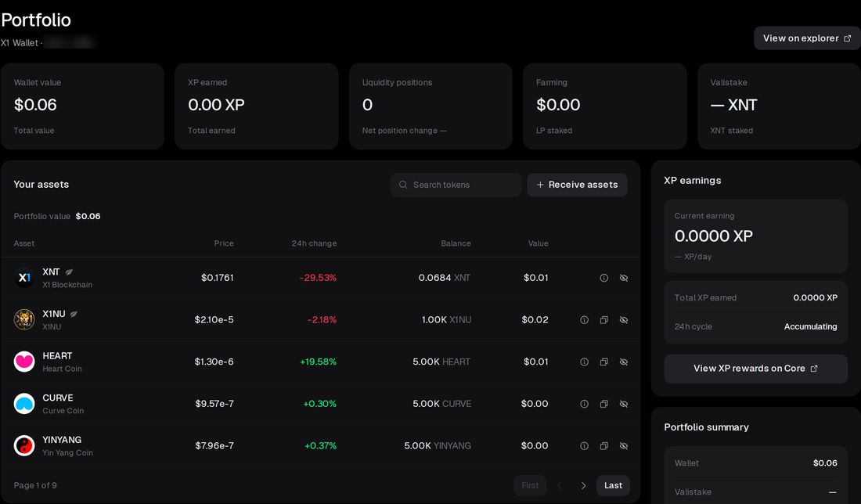This screenshot has height=504, width=861.
Task: Copy the X1NU token address
Action: (604, 320)
